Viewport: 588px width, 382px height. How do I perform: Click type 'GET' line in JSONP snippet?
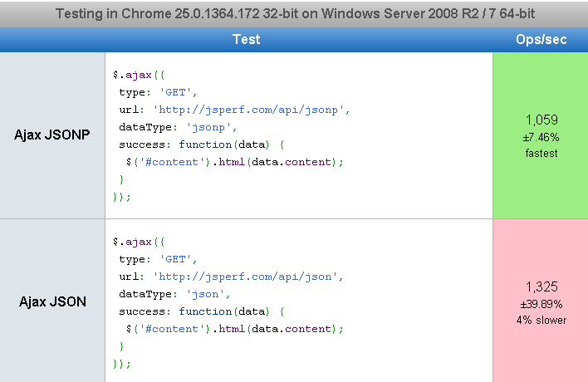point(158,92)
